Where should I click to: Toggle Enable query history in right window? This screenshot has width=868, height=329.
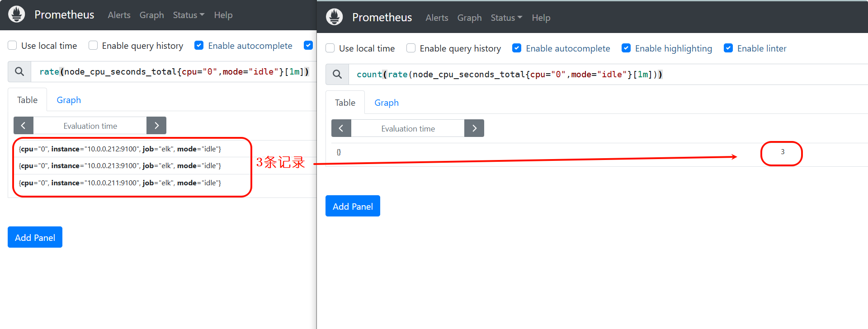click(x=411, y=48)
